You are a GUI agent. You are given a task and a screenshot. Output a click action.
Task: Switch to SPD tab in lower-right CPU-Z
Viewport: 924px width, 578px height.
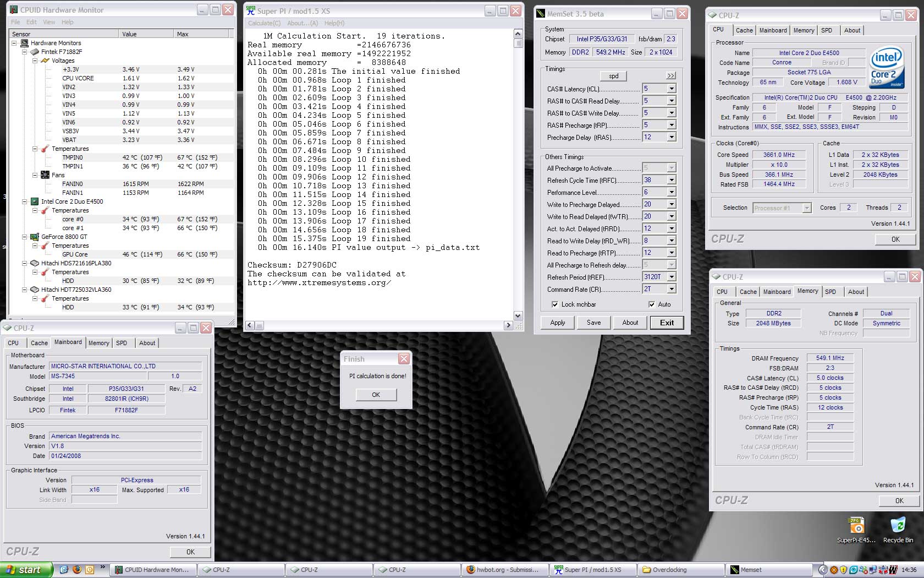click(831, 292)
